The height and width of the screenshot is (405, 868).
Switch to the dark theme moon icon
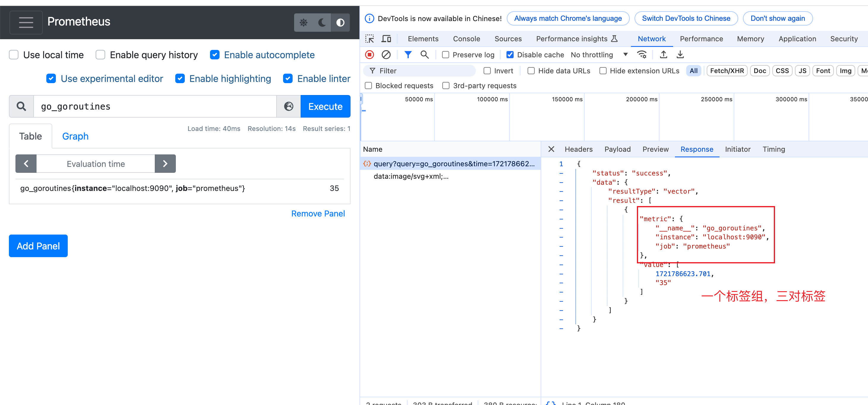[322, 23]
